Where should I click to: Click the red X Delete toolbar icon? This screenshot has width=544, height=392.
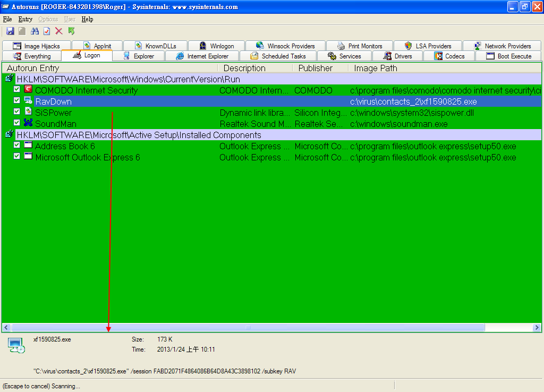(x=59, y=31)
